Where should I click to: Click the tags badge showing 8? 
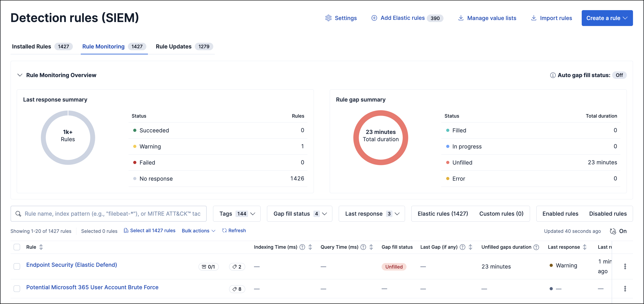pos(237,289)
